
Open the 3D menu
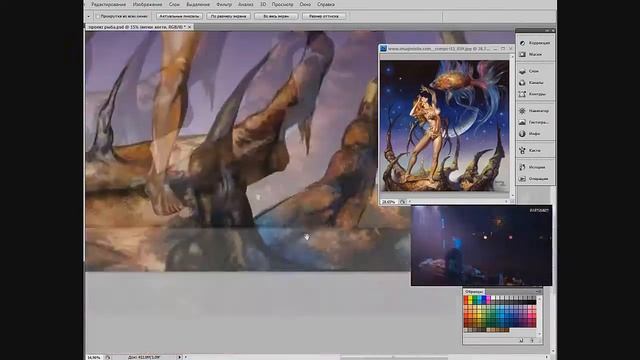pos(263,4)
